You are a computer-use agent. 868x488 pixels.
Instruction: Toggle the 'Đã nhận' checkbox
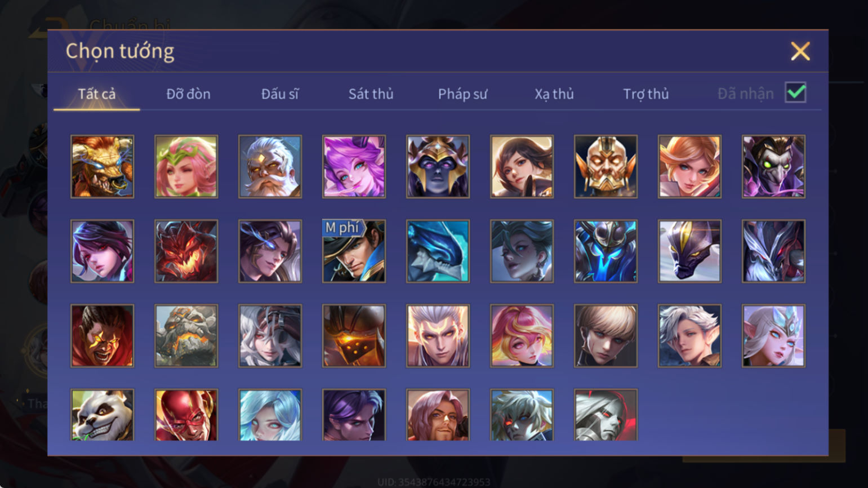(x=795, y=92)
